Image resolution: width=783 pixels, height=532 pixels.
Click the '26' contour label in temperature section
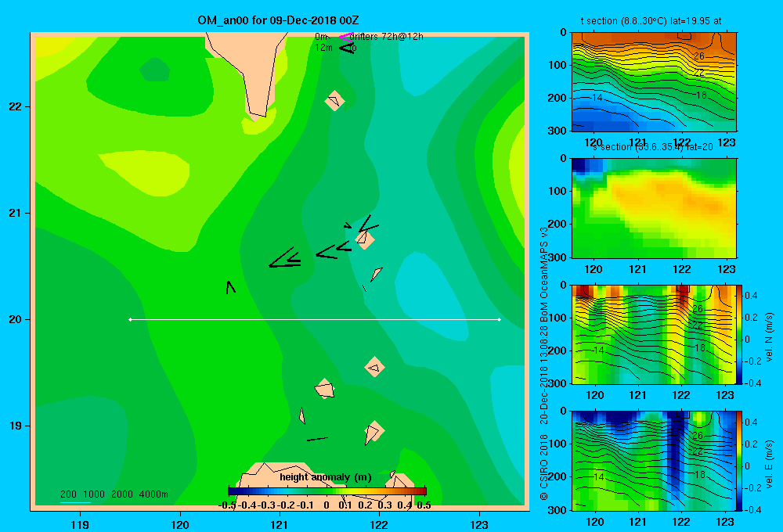click(699, 56)
